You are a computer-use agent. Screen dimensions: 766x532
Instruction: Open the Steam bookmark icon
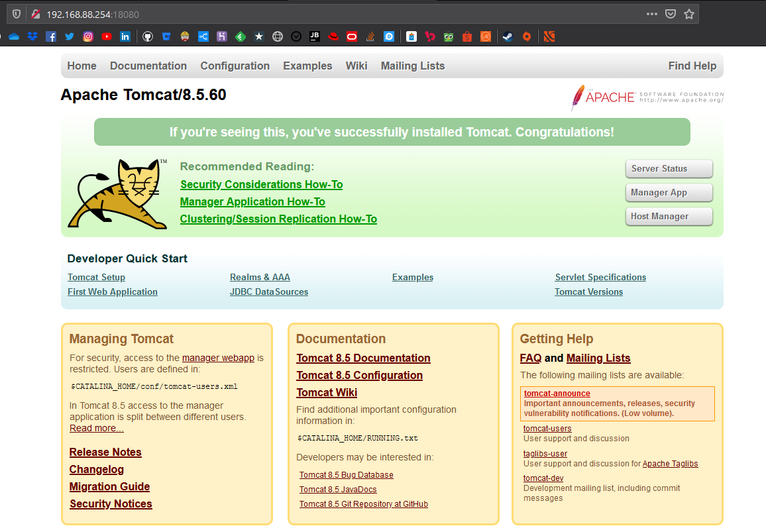tap(508, 36)
